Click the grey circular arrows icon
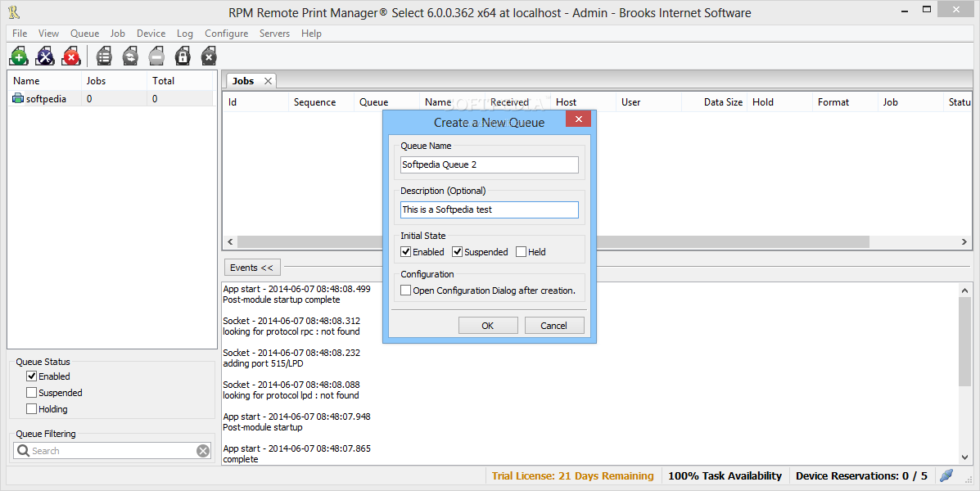This screenshot has width=980, height=491. [x=130, y=56]
